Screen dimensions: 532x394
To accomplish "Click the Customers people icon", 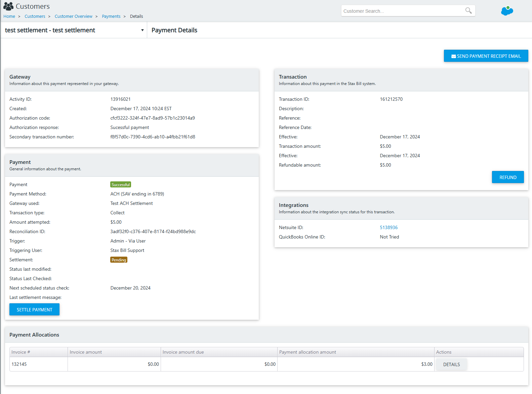I will (8, 6).
